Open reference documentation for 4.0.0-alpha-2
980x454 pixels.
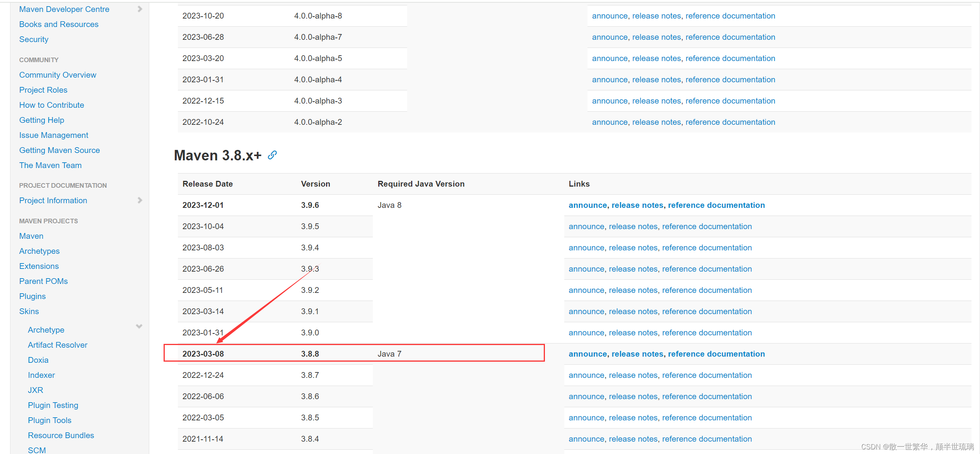(x=730, y=122)
